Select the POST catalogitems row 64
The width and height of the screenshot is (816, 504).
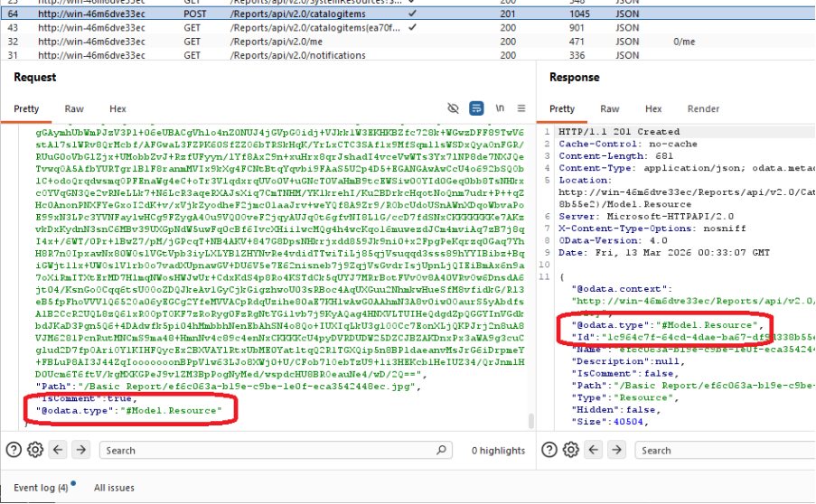point(271,14)
